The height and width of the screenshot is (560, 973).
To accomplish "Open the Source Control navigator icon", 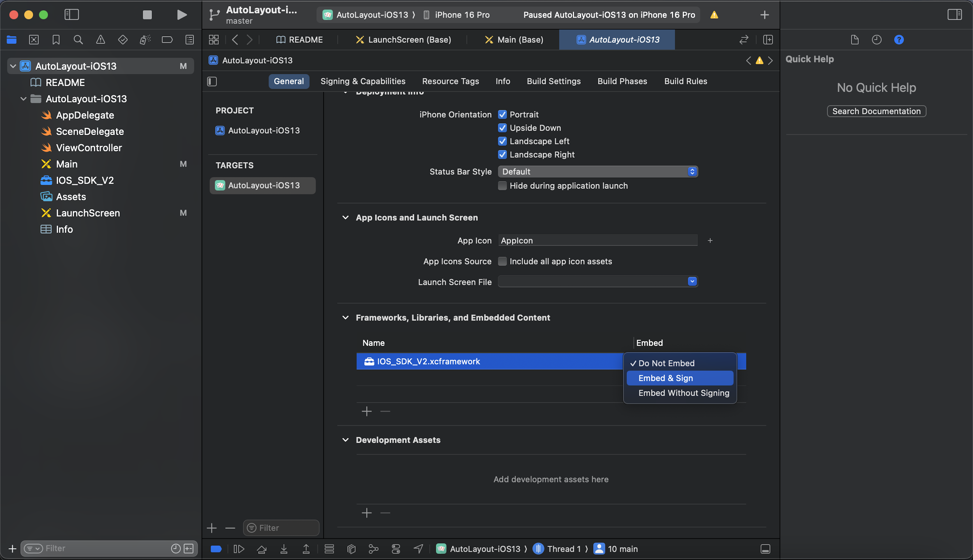I will (x=34, y=40).
